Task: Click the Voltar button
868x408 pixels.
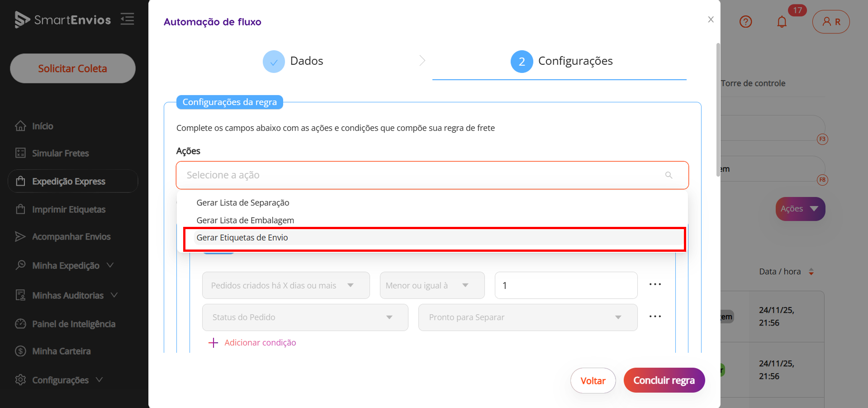Action: coord(593,380)
